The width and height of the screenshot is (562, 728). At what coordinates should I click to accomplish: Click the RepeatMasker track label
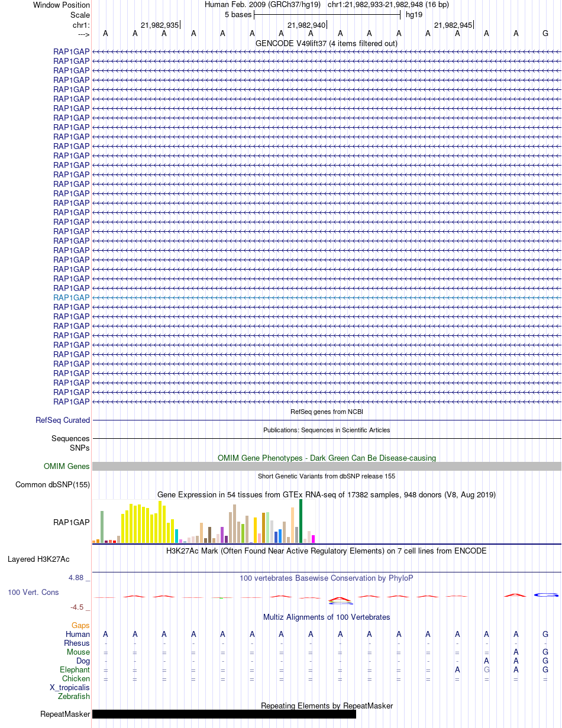click(x=65, y=714)
